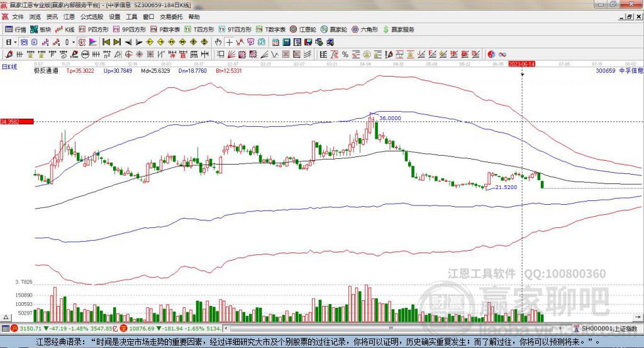Open the 帮助 menu
This screenshot has width=644, height=348.
[194, 17]
